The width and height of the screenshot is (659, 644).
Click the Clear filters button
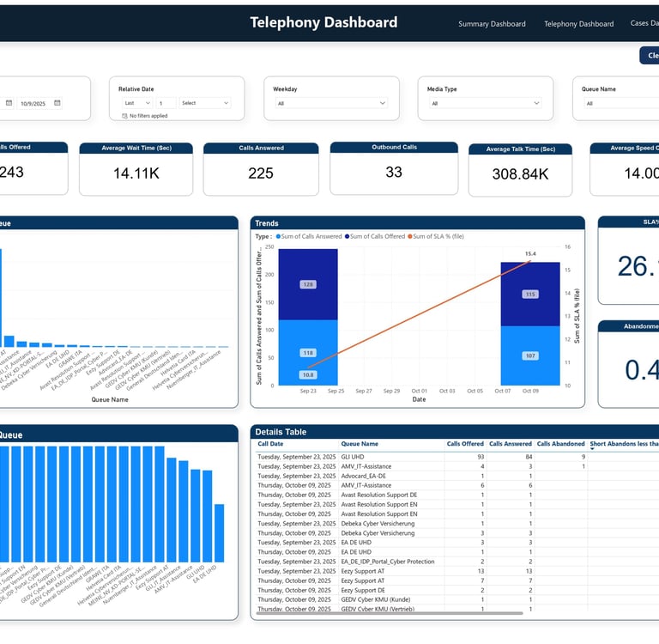tap(650, 56)
